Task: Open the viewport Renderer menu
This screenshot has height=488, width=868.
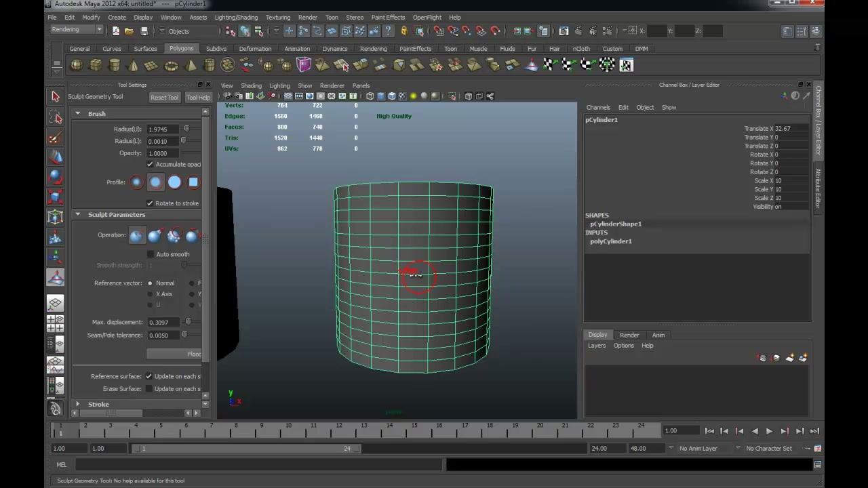Action: click(x=332, y=85)
